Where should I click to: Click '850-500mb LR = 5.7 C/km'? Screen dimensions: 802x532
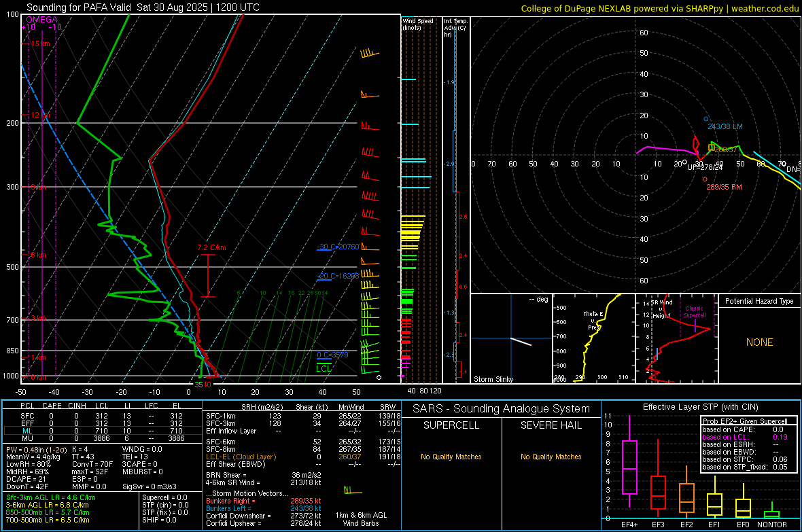point(48,512)
